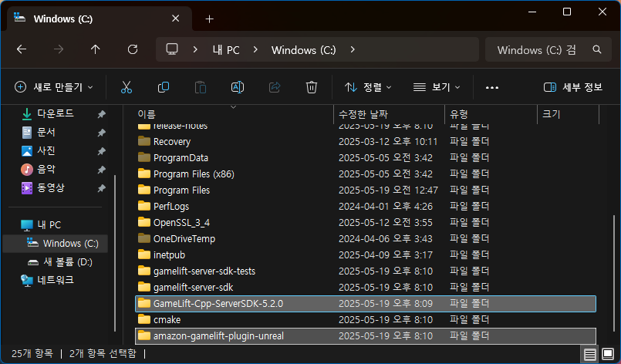Click the navigation pane scrollbar

[115, 254]
